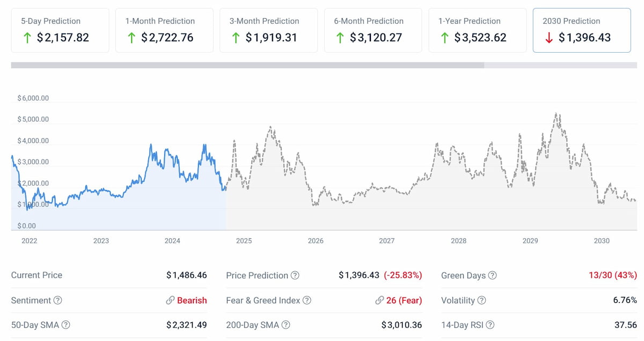Viewport: 644px width, 341px height.
Task: Follow the 26 (Fear) index link
Action: click(x=404, y=300)
